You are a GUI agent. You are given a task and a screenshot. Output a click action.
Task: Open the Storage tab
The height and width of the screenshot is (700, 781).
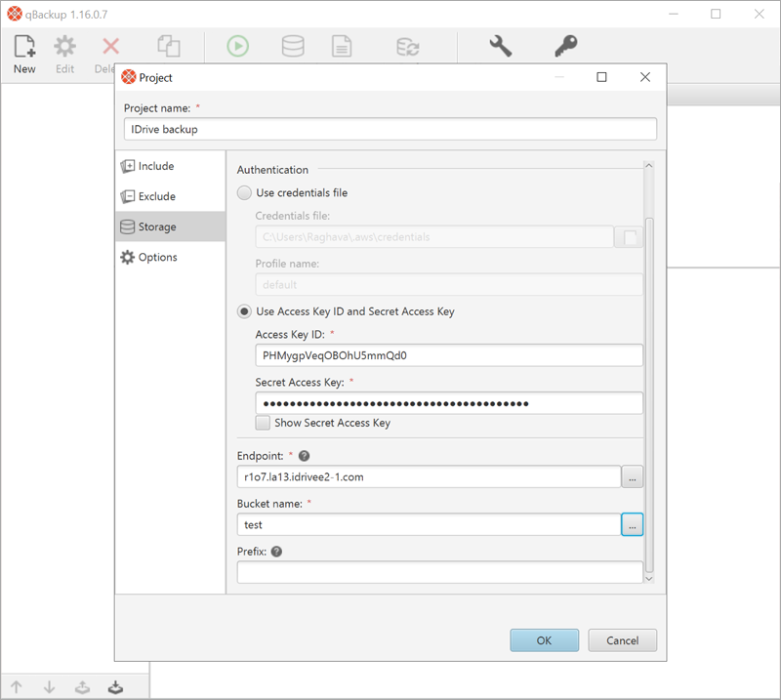click(x=170, y=226)
